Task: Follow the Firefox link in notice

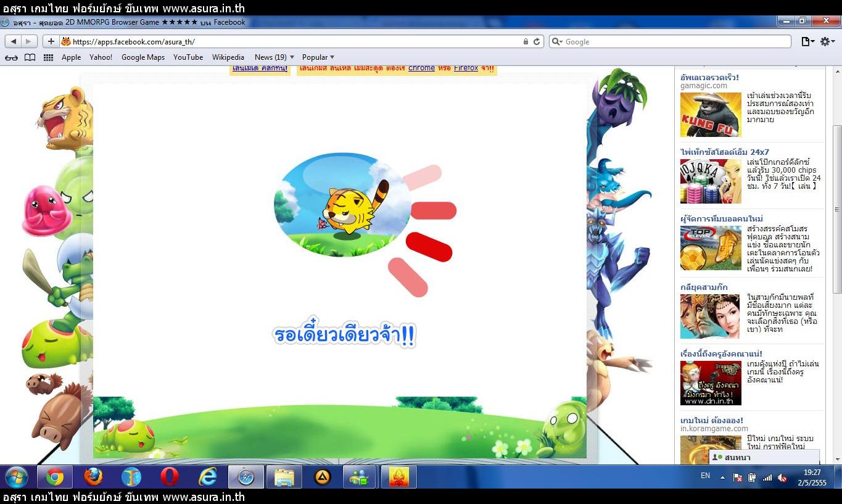Action: click(466, 68)
